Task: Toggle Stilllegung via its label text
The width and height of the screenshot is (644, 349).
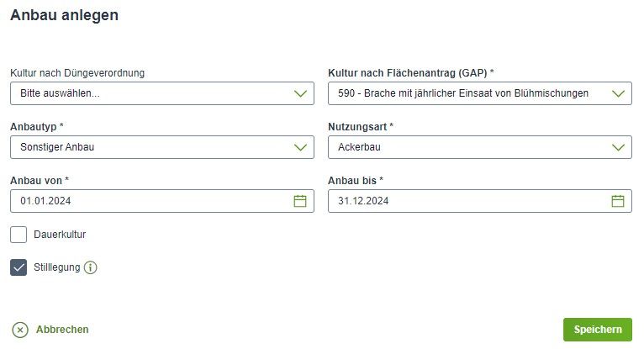Action: click(56, 267)
